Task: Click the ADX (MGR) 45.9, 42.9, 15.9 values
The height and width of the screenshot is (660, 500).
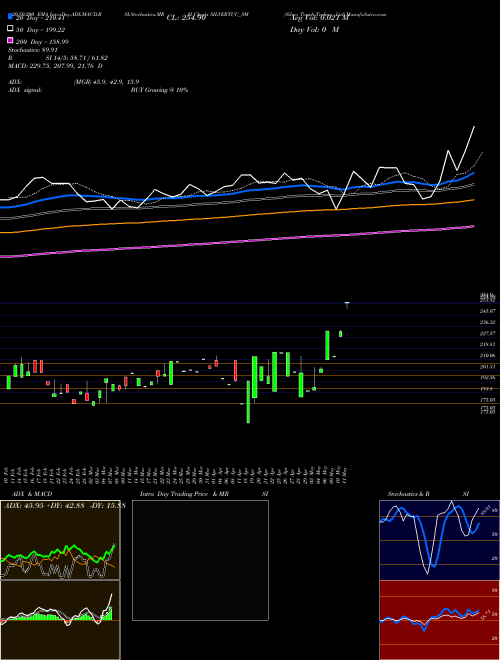Action: click(x=106, y=82)
